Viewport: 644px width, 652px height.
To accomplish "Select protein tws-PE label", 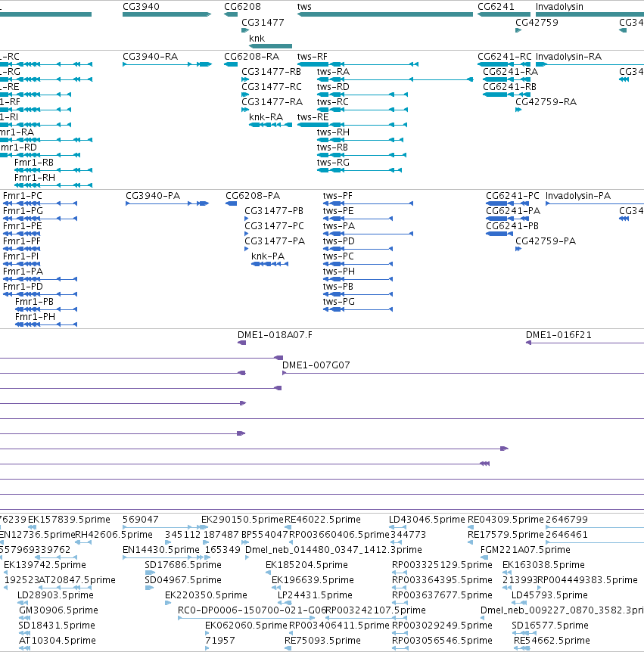I will [x=338, y=211].
